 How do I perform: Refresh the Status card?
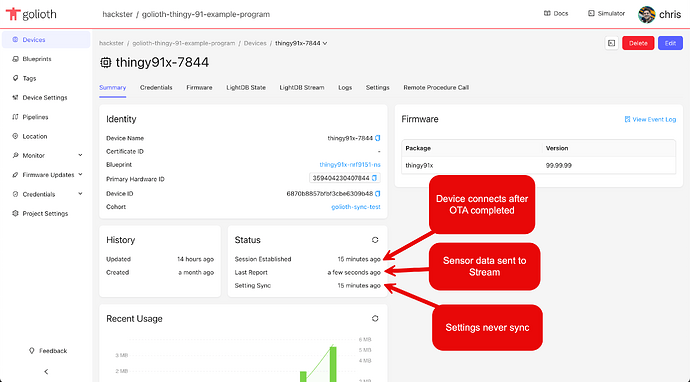[375, 240]
